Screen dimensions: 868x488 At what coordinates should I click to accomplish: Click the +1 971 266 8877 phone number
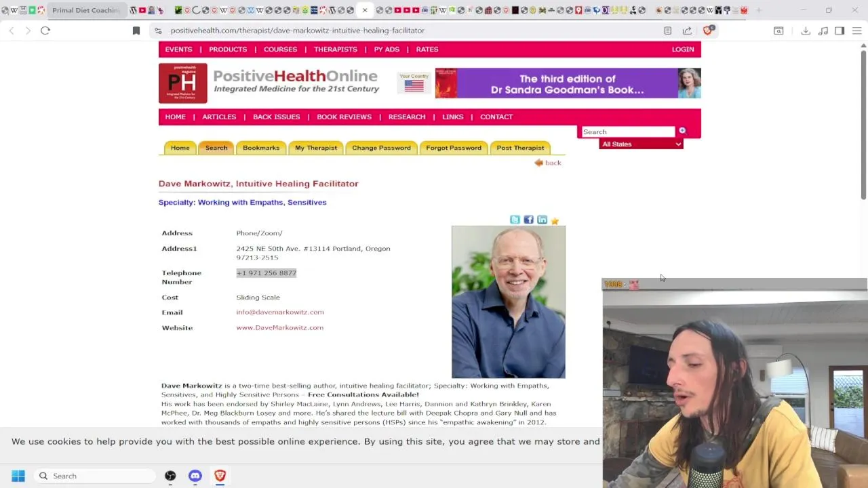pos(267,273)
